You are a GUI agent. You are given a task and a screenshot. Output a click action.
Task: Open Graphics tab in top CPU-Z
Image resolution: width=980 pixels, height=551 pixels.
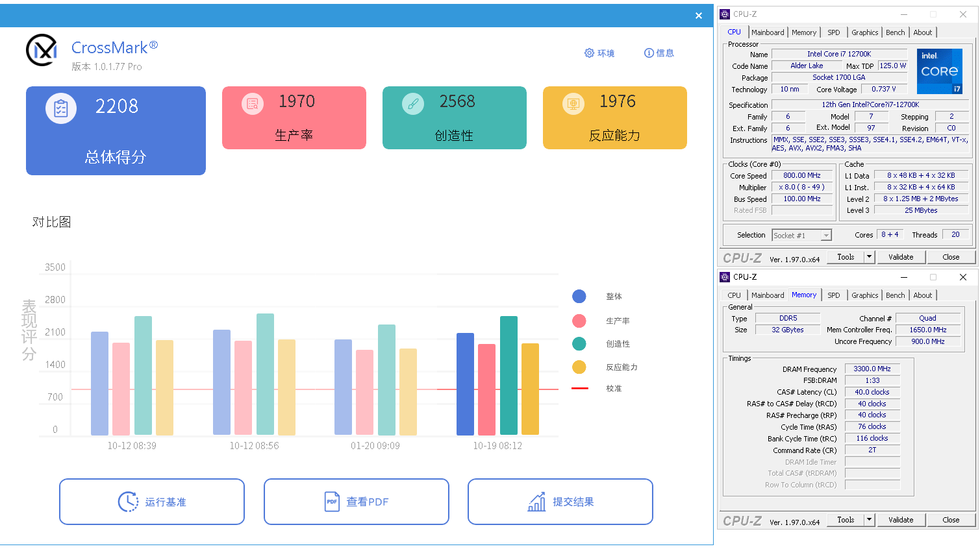coord(864,32)
